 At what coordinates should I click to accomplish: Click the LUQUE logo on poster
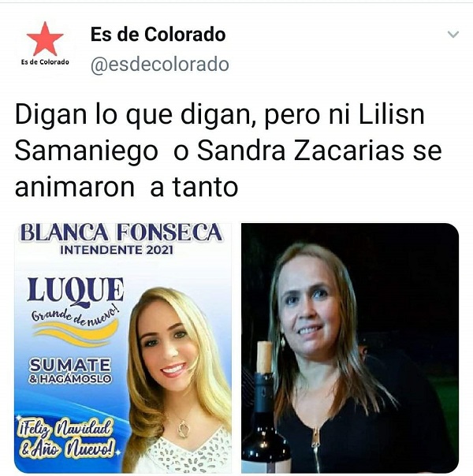(76, 291)
